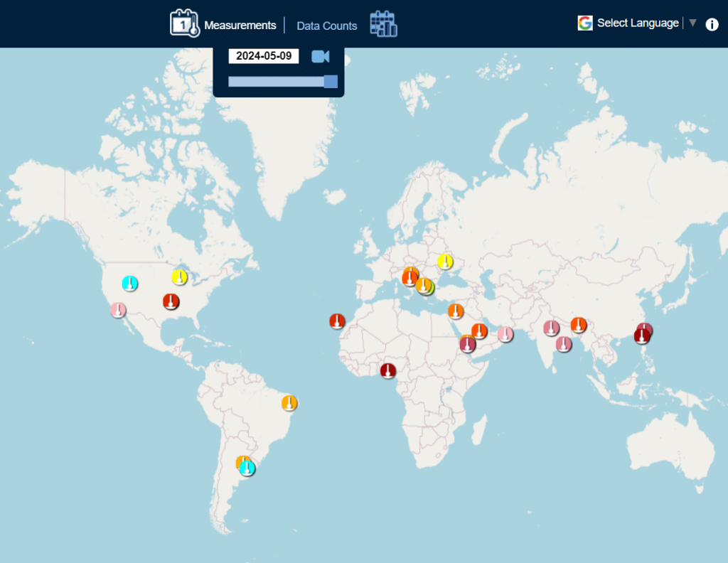Viewport: 728px width, 563px height.
Task: Select the dark red marker in West Africa
Action: (387, 370)
